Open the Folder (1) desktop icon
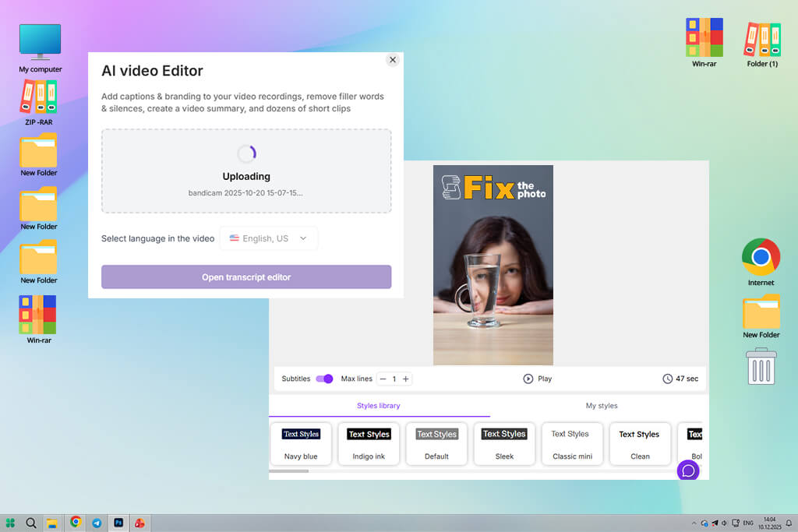 coord(762,44)
